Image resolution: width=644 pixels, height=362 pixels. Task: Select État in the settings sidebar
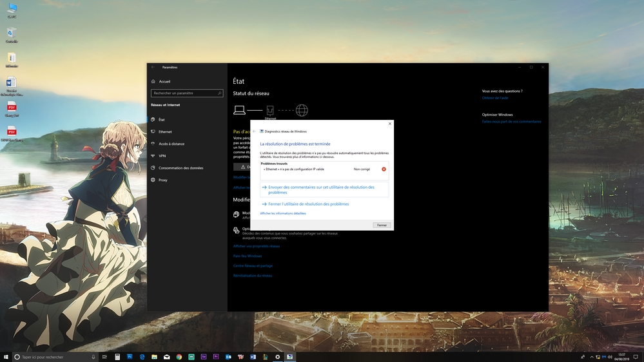pos(161,120)
